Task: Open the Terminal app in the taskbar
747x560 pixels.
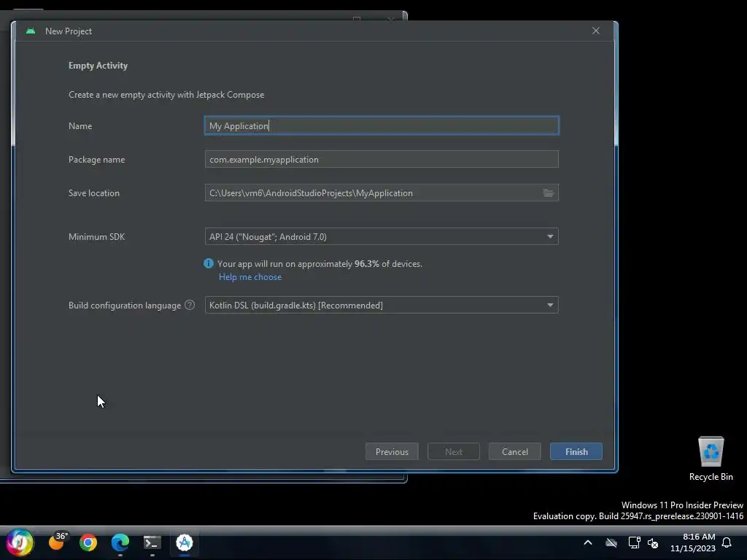Action: [x=152, y=542]
